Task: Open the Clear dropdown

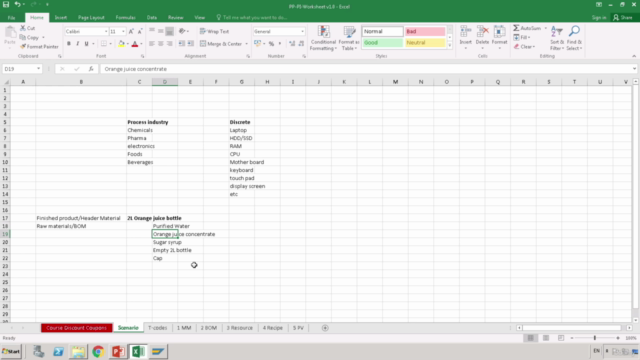Action: coord(524,47)
